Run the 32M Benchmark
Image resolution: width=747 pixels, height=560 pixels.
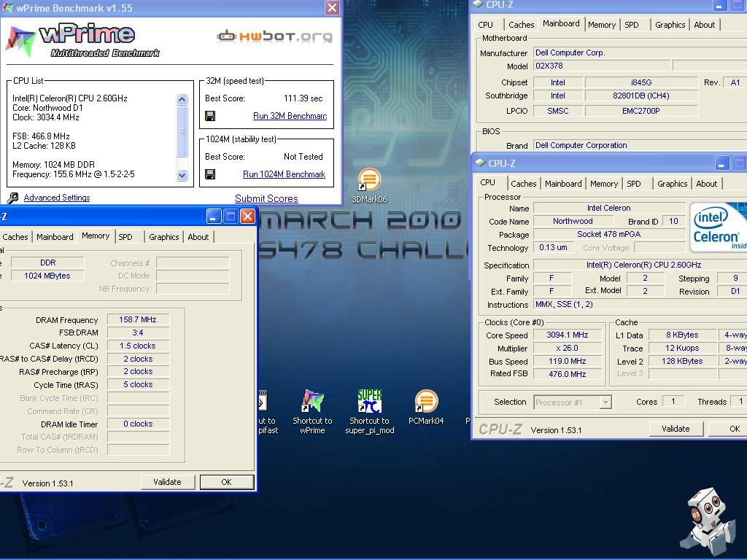click(x=290, y=116)
